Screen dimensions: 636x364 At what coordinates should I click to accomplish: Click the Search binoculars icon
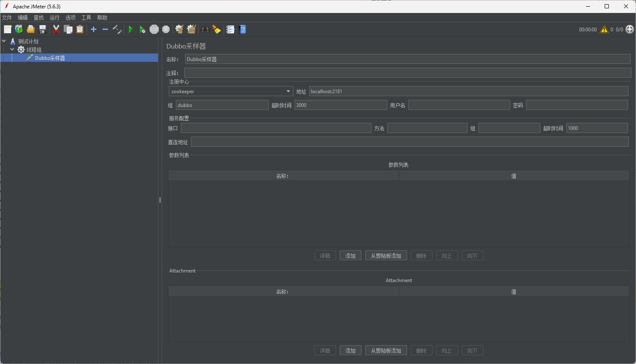click(x=205, y=29)
